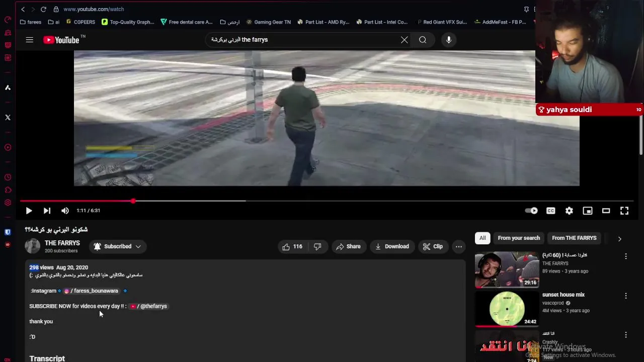
Task: Start voice search with the microphone icon
Action: (449, 40)
